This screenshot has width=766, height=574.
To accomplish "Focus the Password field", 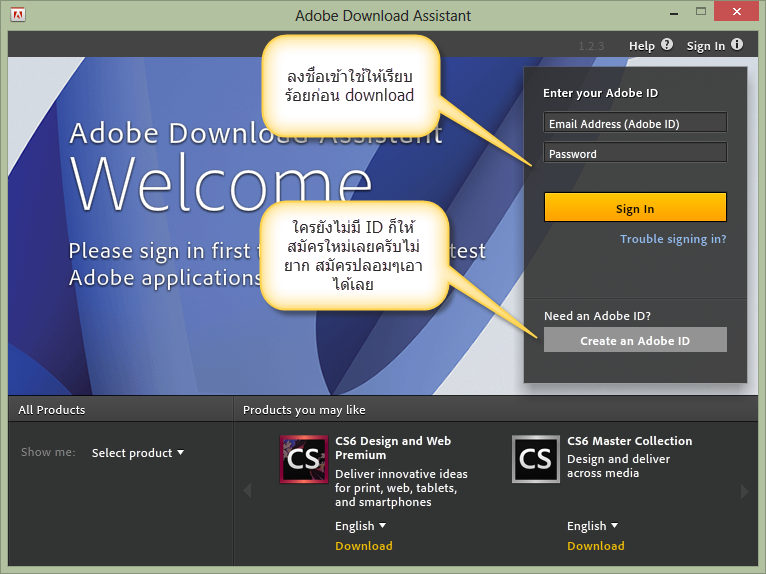I will (x=635, y=152).
